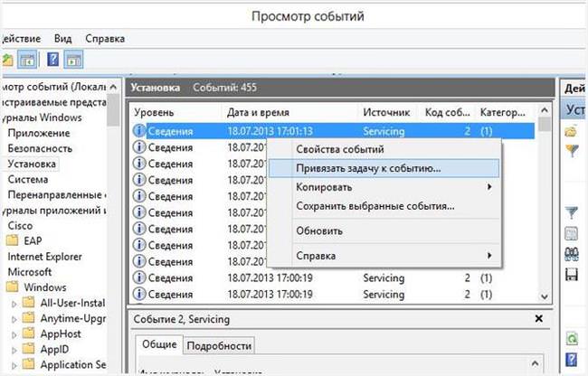This screenshot has width=588, height=376.
Task: Click the EAP folder icon
Action: (x=13, y=240)
